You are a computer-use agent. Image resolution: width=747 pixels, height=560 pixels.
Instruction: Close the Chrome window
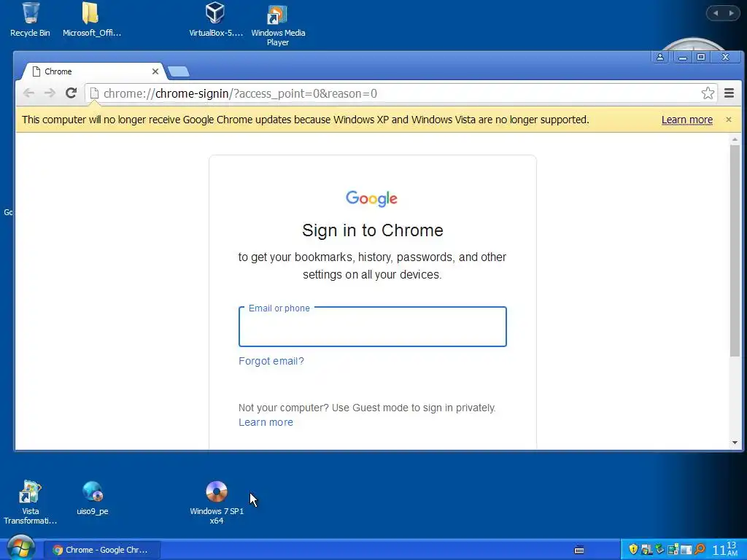[x=726, y=57]
